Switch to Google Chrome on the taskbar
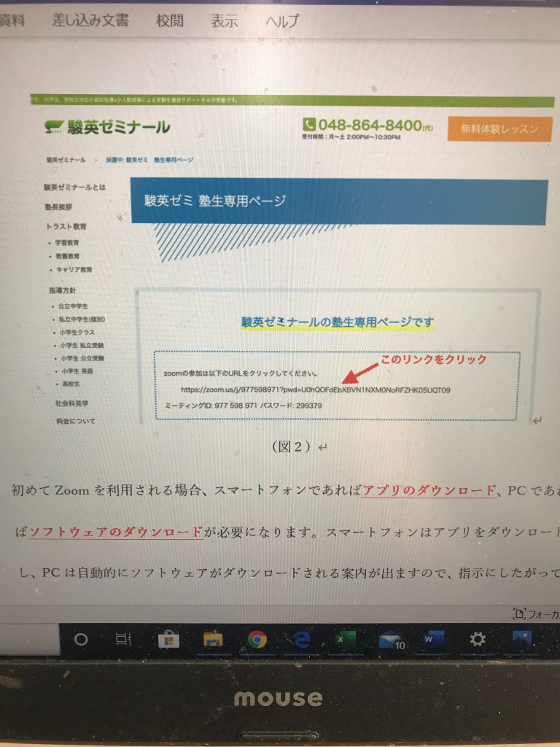Screen dimensions: 560x747 (257, 639)
